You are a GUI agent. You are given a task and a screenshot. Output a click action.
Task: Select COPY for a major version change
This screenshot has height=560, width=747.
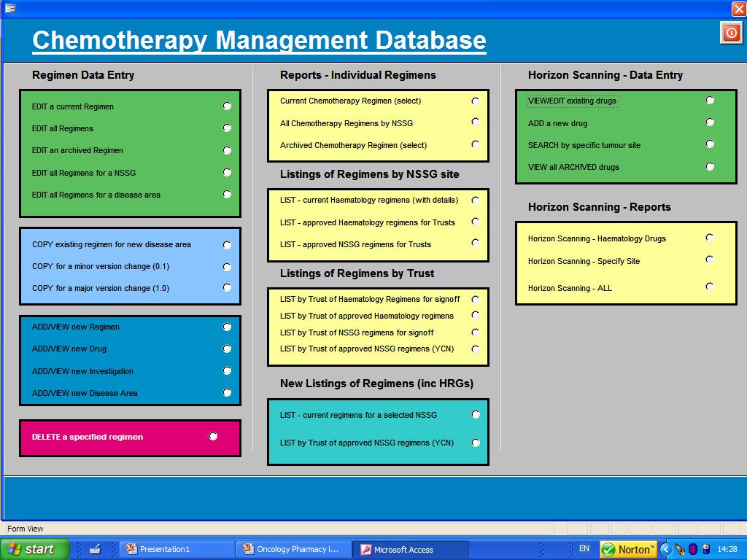coord(228,287)
